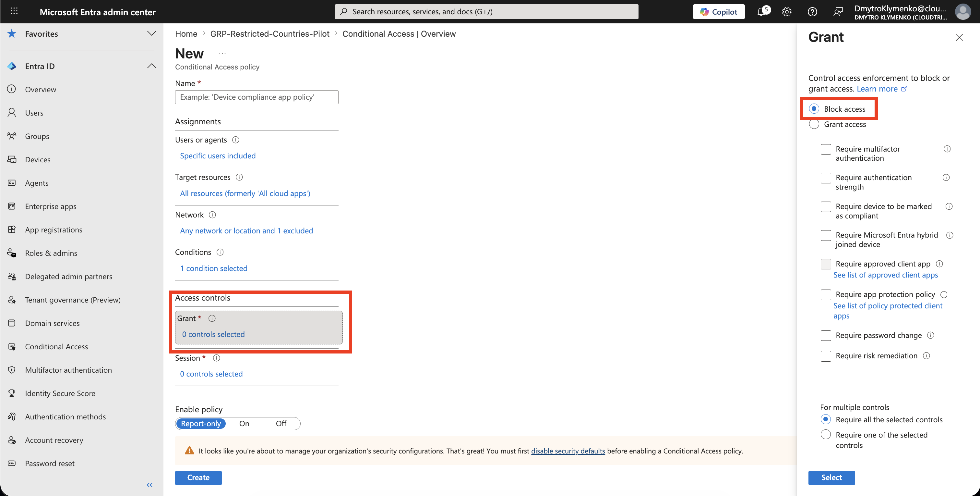Open the user account avatar
The height and width of the screenshot is (496, 980).
[x=963, y=12]
